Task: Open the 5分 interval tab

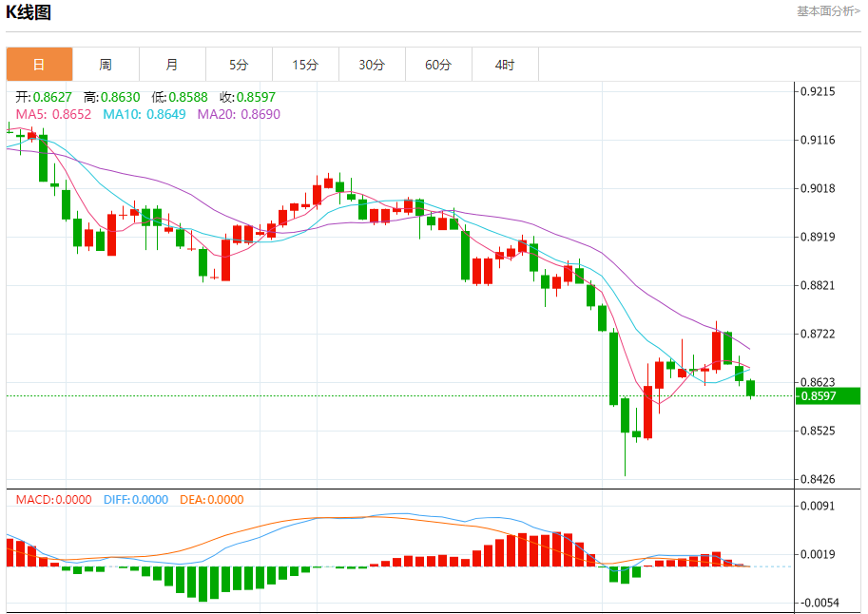Action: (x=239, y=65)
